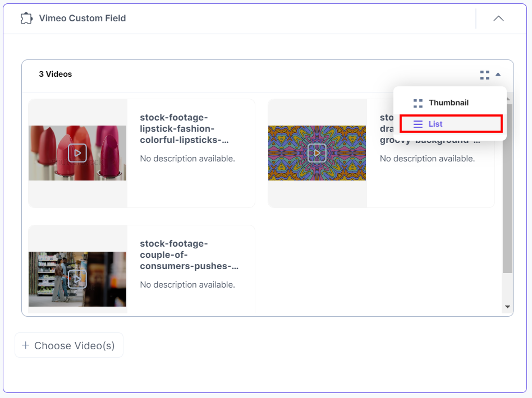
Task: Play the groovy pattern video
Action: pyautogui.click(x=317, y=153)
